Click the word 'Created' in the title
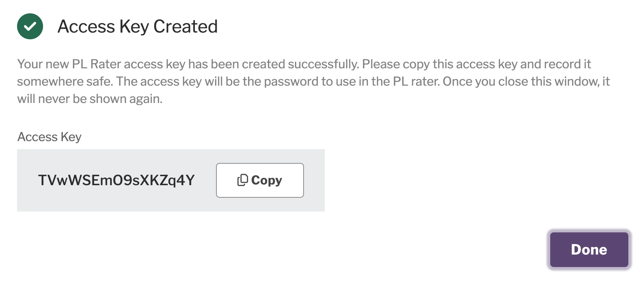644x283 pixels. (x=185, y=26)
